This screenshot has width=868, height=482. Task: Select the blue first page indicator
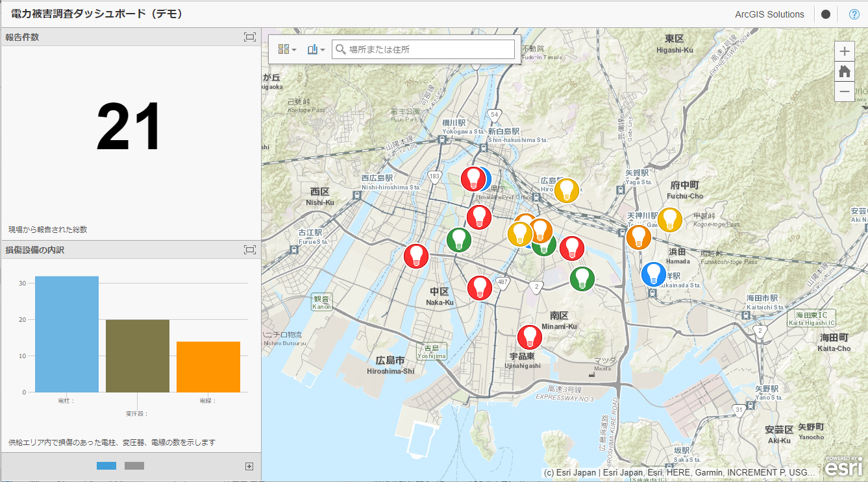pyautogui.click(x=106, y=466)
